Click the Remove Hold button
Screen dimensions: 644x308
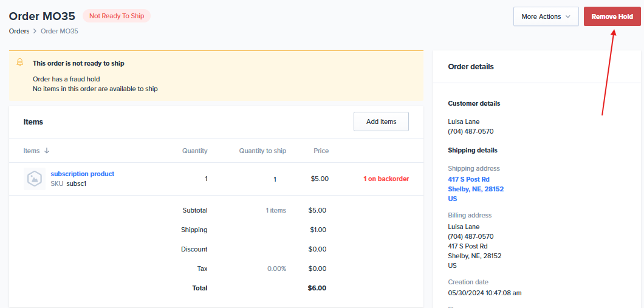pos(612,16)
